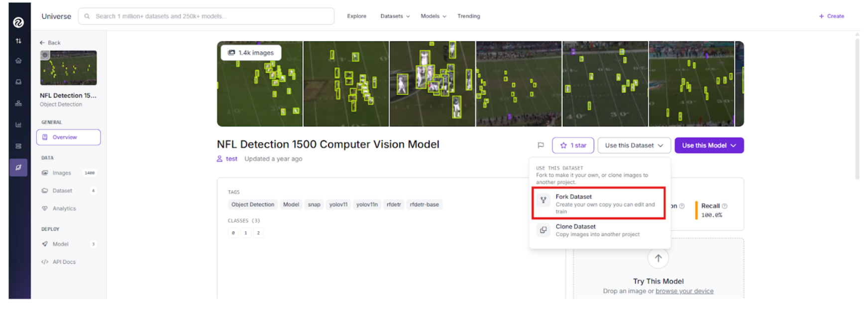Open Trending in top navigation

click(469, 16)
